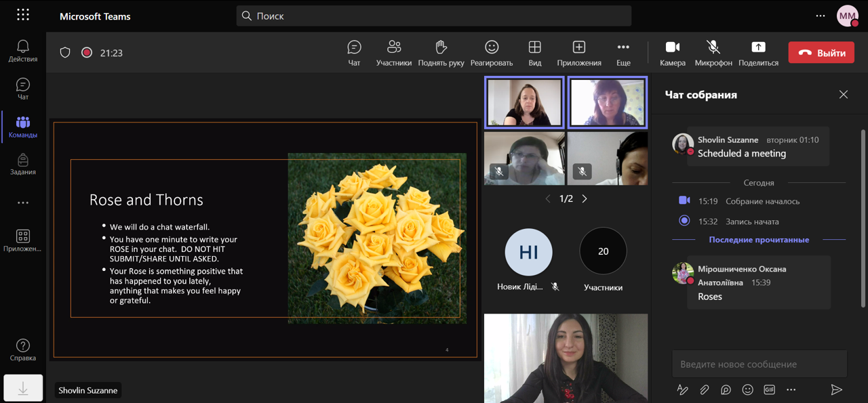Go to next participant page
868x403 pixels.
pyautogui.click(x=585, y=199)
